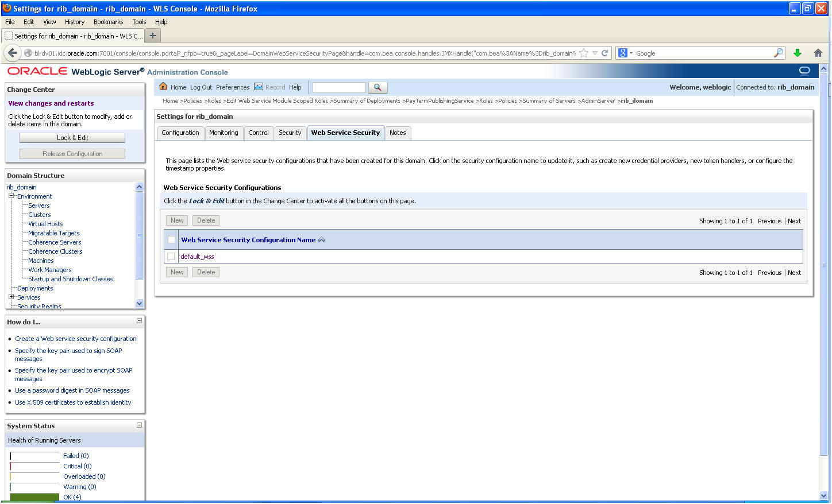Click the Release Configuration button

click(72, 154)
